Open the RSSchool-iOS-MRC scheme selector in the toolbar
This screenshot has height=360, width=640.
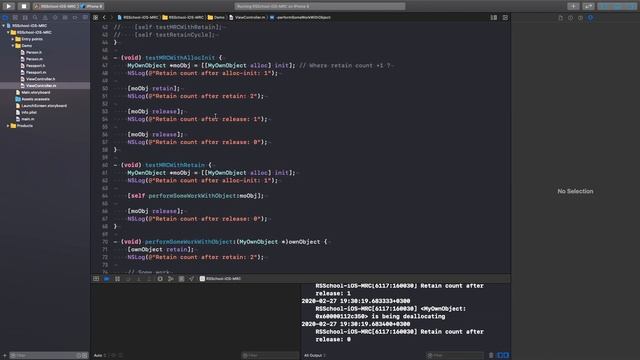point(56,7)
